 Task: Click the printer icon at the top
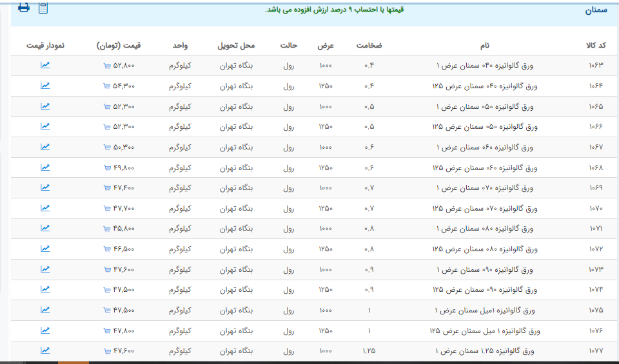click(23, 8)
